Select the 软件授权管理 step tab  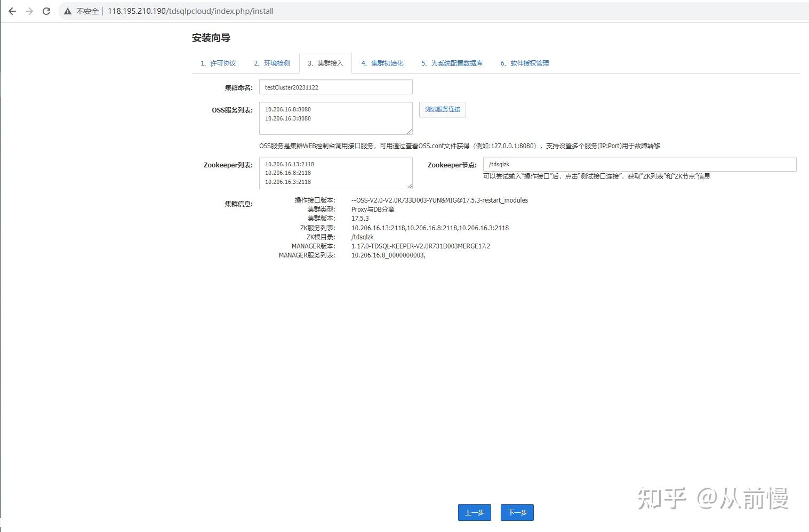524,63
